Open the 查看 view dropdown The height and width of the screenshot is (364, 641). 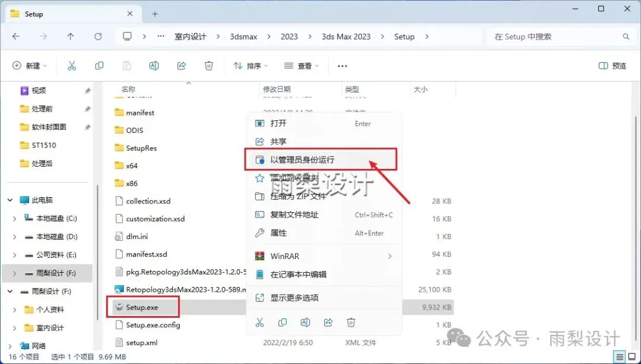pyautogui.click(x=302, y=66)
